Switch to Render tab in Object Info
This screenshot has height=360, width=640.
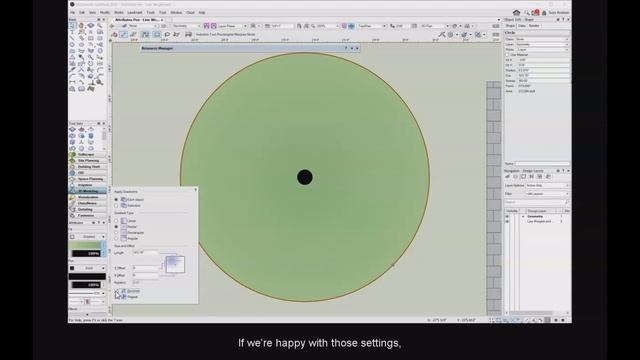point(534,26)
